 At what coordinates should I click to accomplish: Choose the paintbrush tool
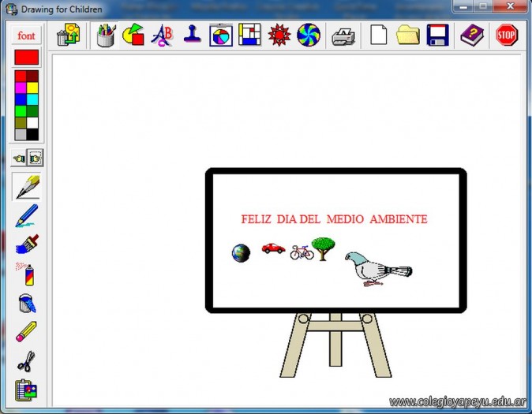[27, 244]
